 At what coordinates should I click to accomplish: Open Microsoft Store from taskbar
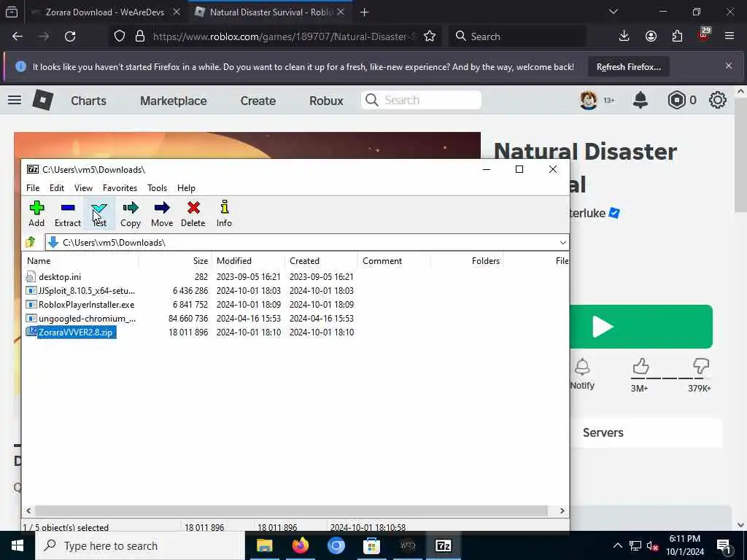pos(371,545)
